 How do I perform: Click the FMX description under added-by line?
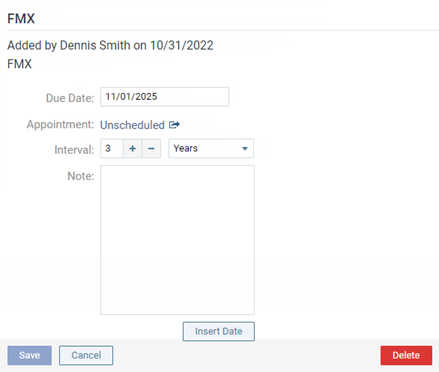click(x=20, y=64)
